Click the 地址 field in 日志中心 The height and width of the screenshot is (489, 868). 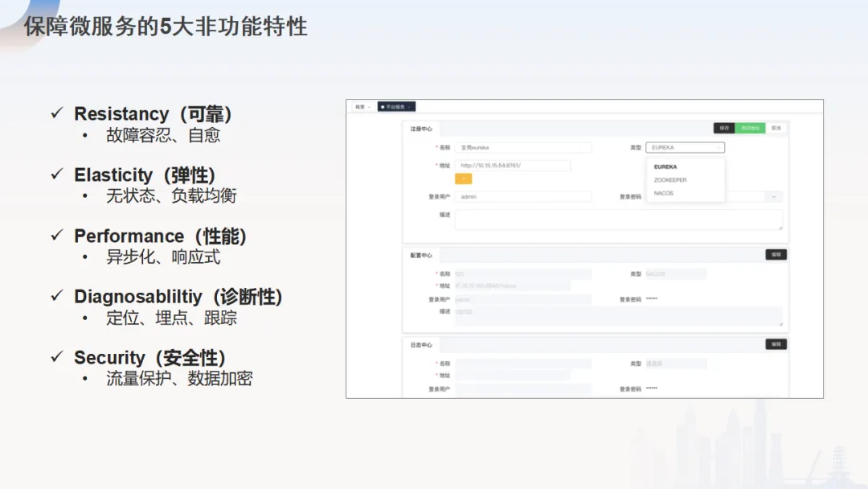pos(513,376)
